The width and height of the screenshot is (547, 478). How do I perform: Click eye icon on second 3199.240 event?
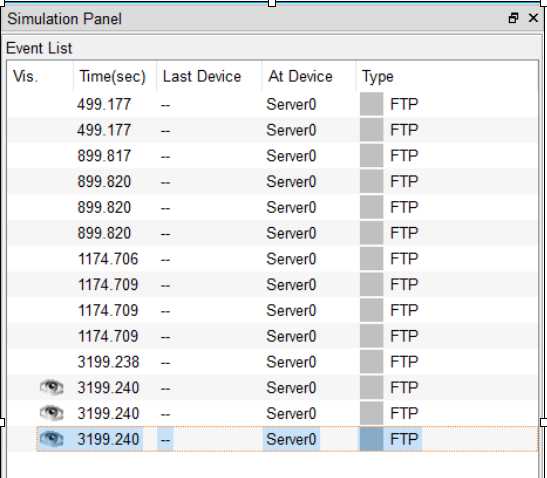(52, 413)
